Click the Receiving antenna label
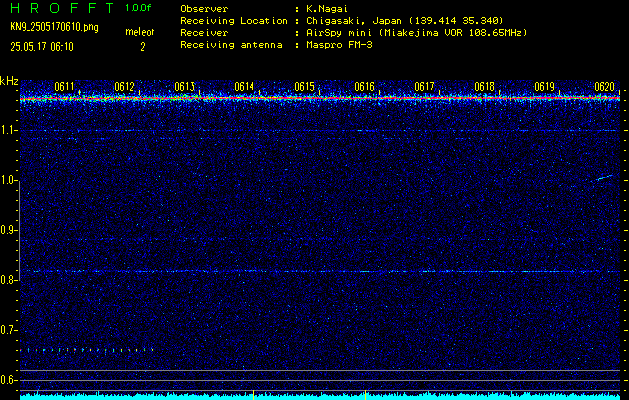629x400 pixels. (231, 45)
